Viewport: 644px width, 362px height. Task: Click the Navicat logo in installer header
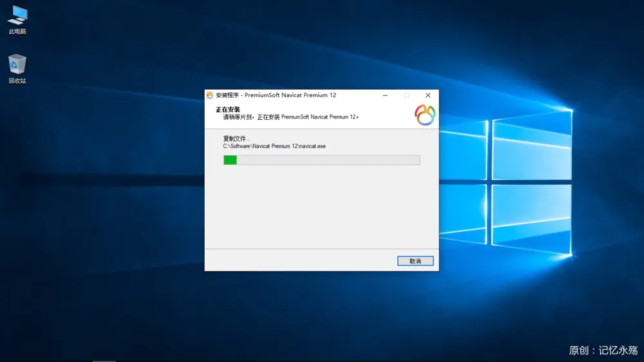[x=424, y=115]
